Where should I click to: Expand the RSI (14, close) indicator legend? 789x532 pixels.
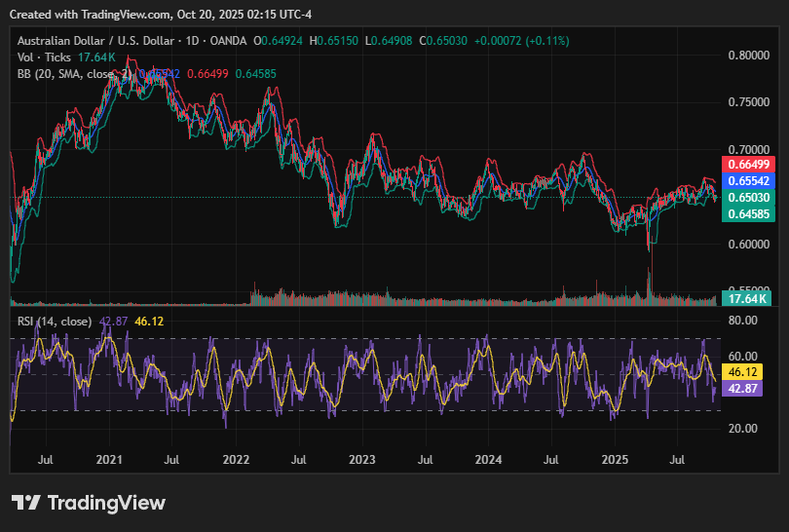click(x=56, y=322)
